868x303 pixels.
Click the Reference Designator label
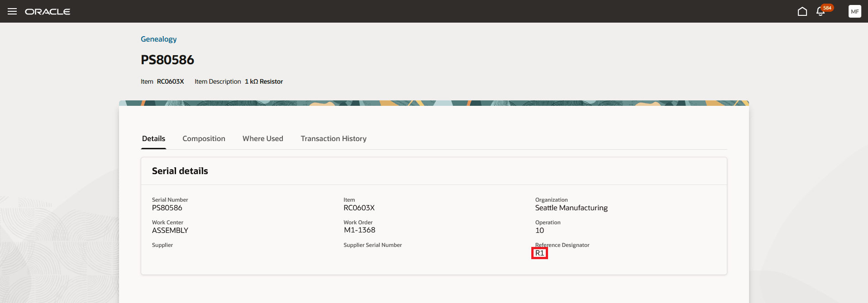point(562,245)
